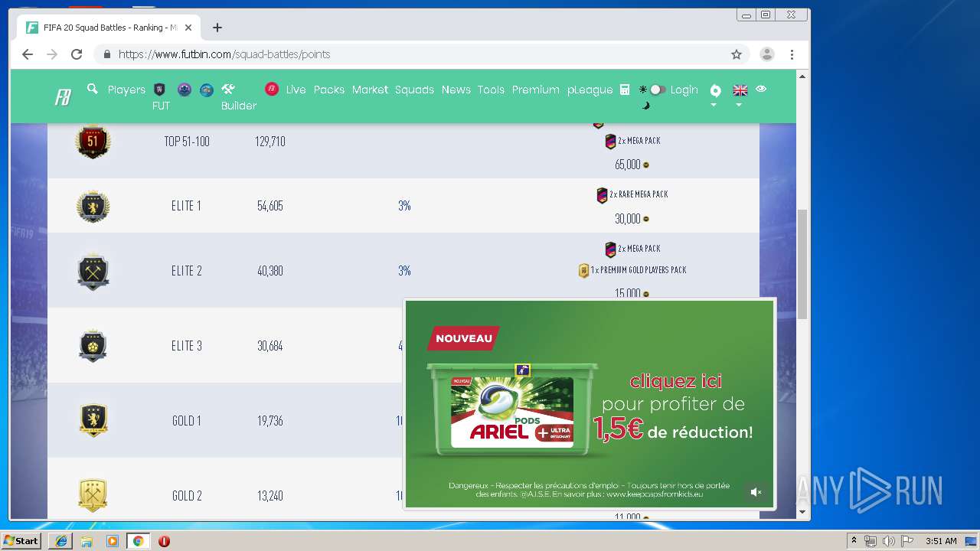Click the eye icon in the navbar
The width and height of the screenshot is (980, 551).
pyautogui.click(x=761, y=89)
